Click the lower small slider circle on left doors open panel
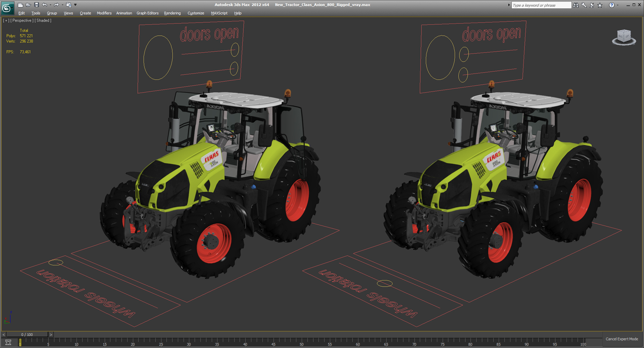644x348 pixels. pos(234,69)
